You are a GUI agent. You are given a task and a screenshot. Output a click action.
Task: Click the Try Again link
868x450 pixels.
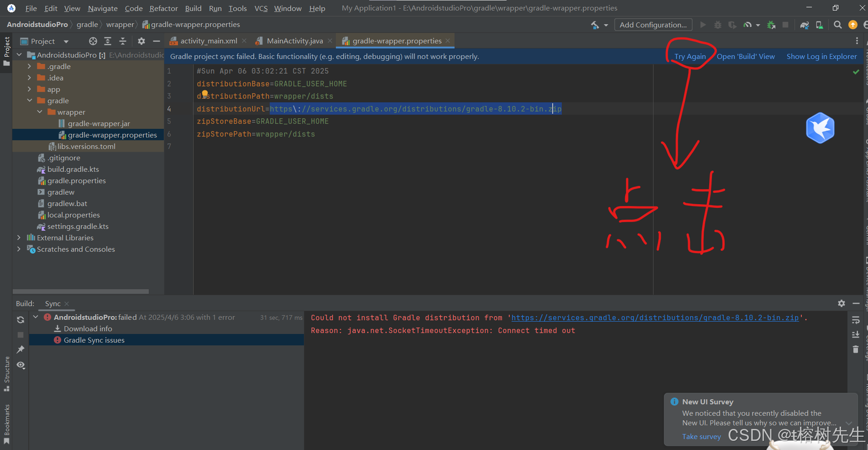[690, 57]
